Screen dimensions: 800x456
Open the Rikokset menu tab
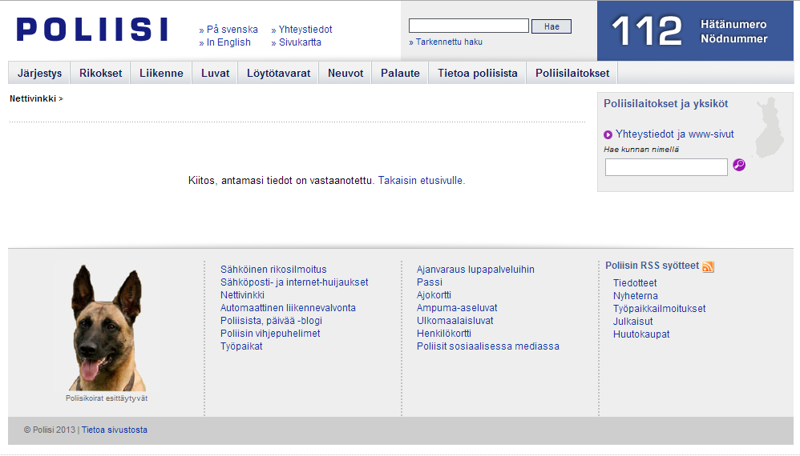coord(101,73)
